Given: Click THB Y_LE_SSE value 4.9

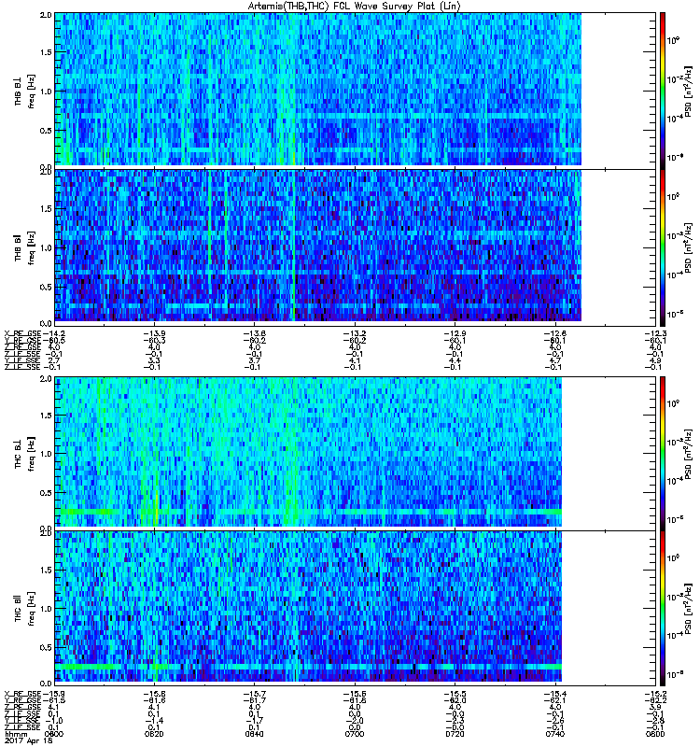Looking at the screenshot, I should [x=655, y=360].
